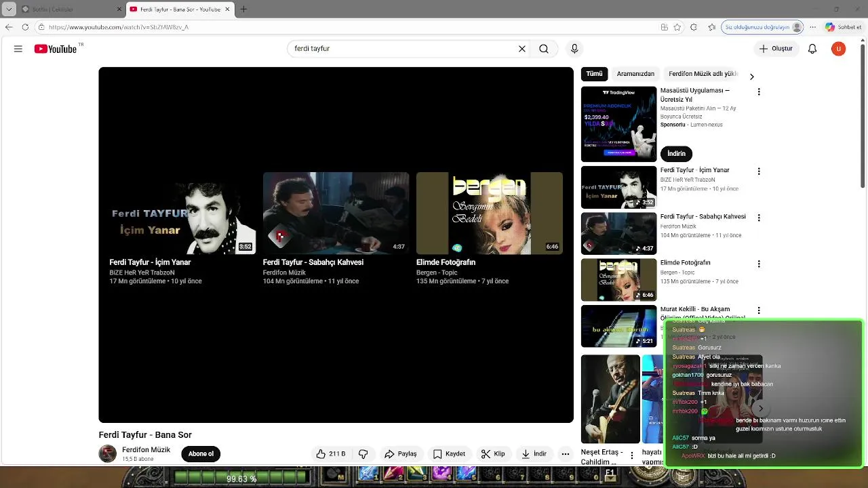Click next arrow in the chat overlay
The height and width of the screenshot is (488, 868).
(x=761, y=408)
